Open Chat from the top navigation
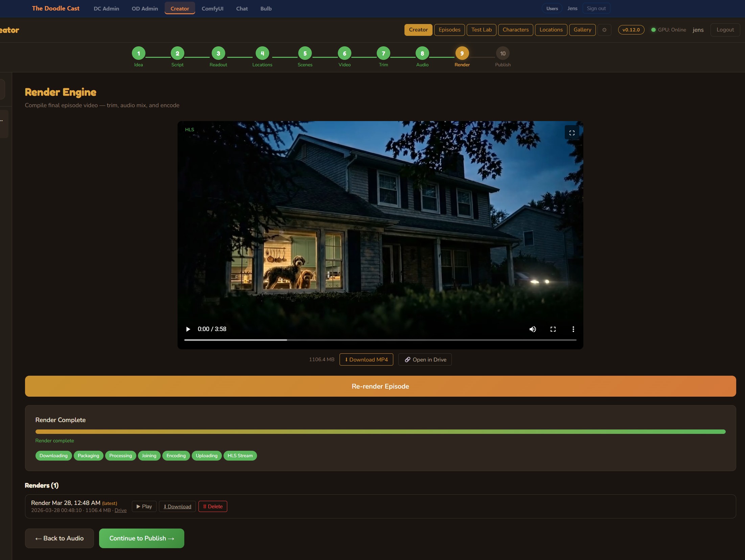This screenshot has height=560, width=745. (242, 8)
